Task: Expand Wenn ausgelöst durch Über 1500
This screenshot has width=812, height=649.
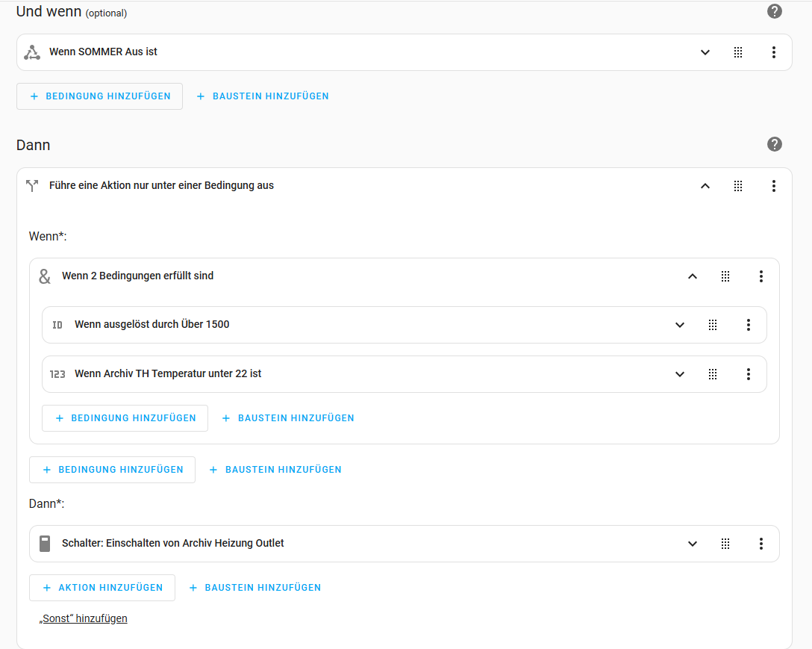Action: [680, 325]
